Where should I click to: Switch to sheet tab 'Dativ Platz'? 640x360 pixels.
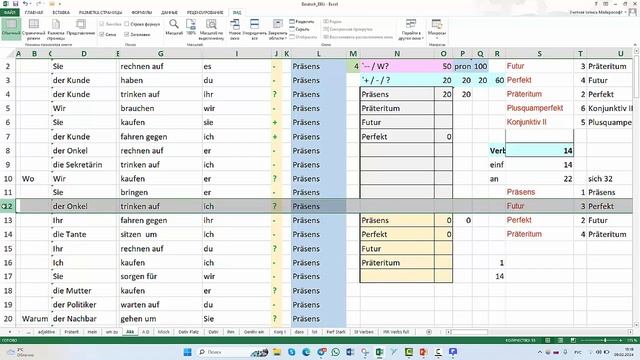189,332
